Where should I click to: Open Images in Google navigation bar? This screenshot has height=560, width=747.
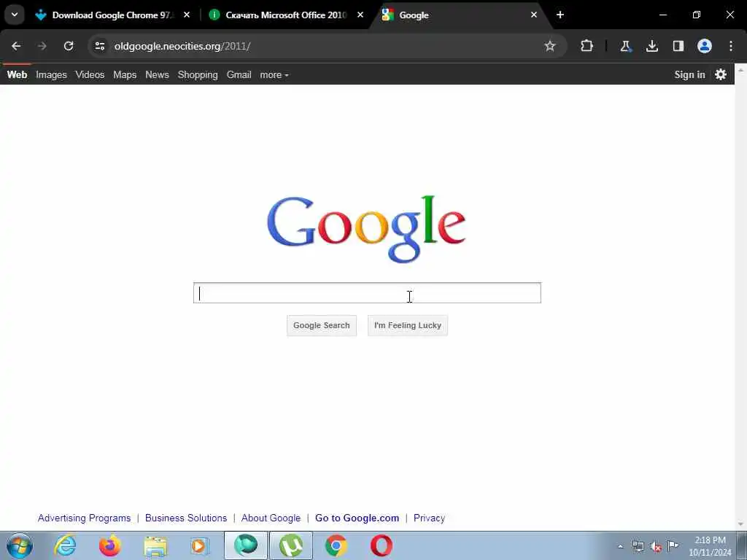coord(52,75)
